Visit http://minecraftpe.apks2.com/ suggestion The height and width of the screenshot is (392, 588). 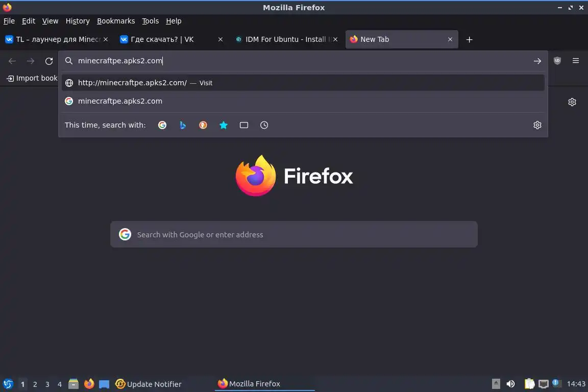tap(303, 83)
